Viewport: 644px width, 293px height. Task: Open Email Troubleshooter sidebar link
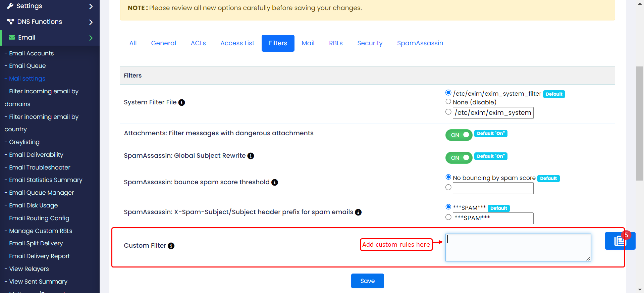(40, 167)
